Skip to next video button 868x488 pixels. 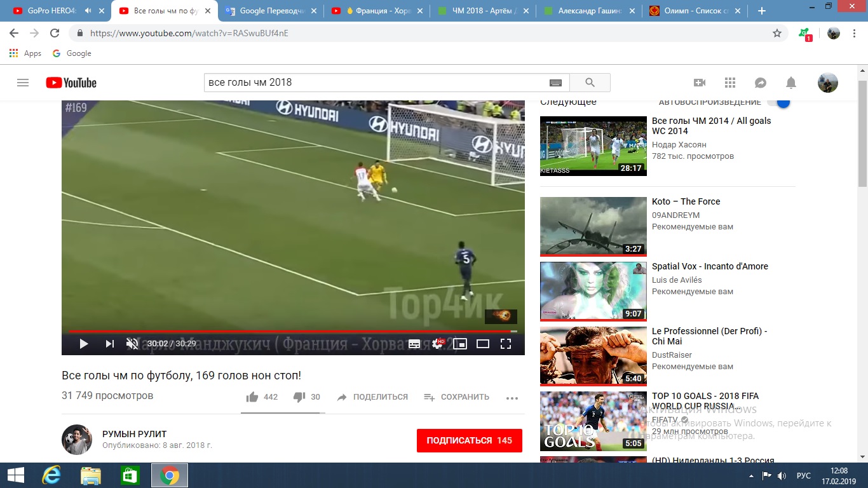point(110,344)
